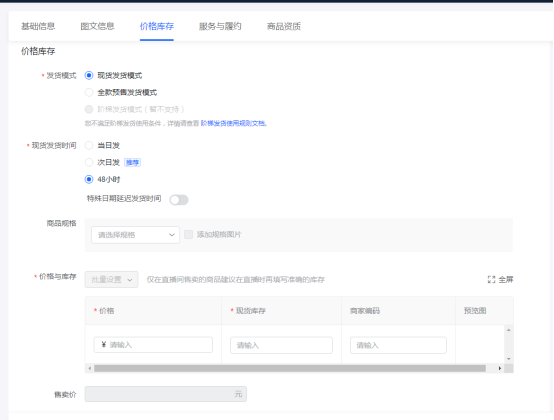Viewport: 554px width, 420px height.
Task: Click the 商家编码 column header
Action: pyautogui.click(x=365, y=310)
